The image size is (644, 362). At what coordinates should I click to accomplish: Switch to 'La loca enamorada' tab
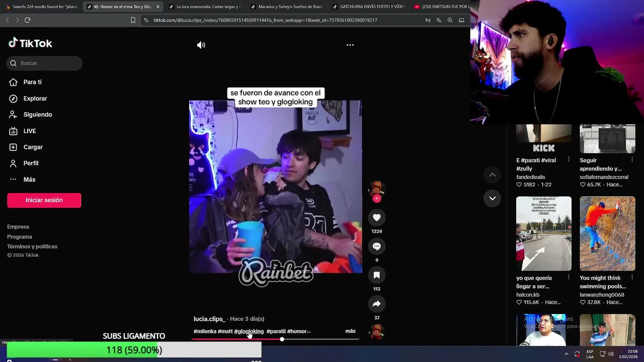click(205, 7)
